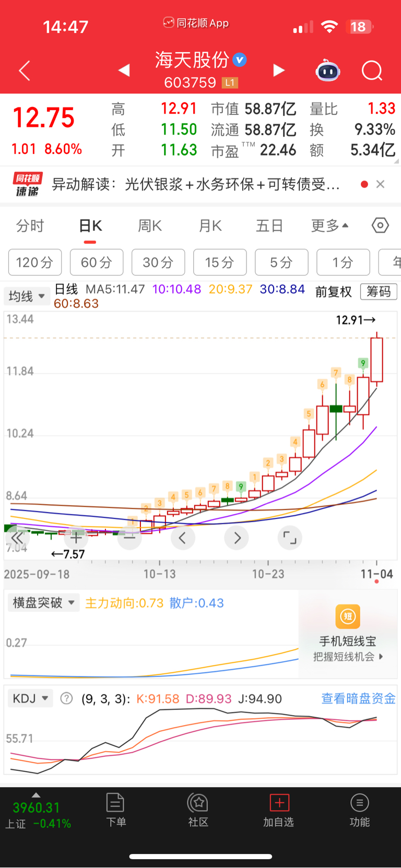The height and width of the screenshot is (868, 401).
Task: Switch to the 周K tab
Action: coord(150,226)
